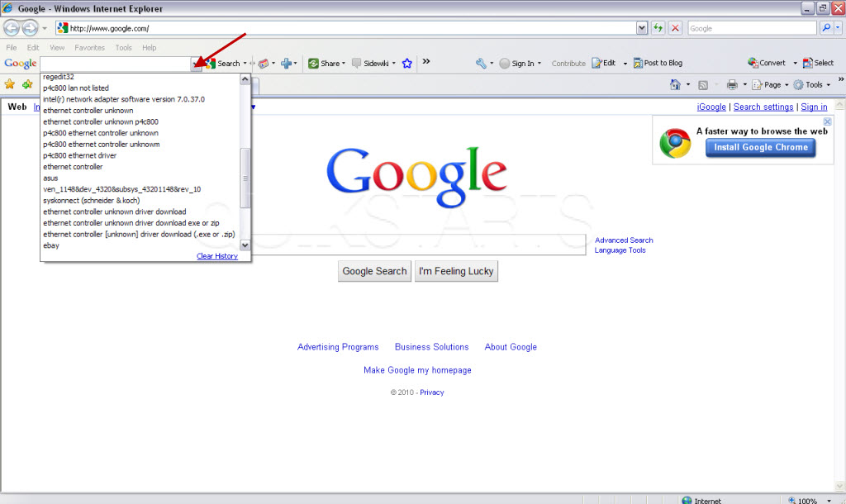Click the Google Search button
The height and width of the screenshot is (504, 846).
tap(374, 271)
